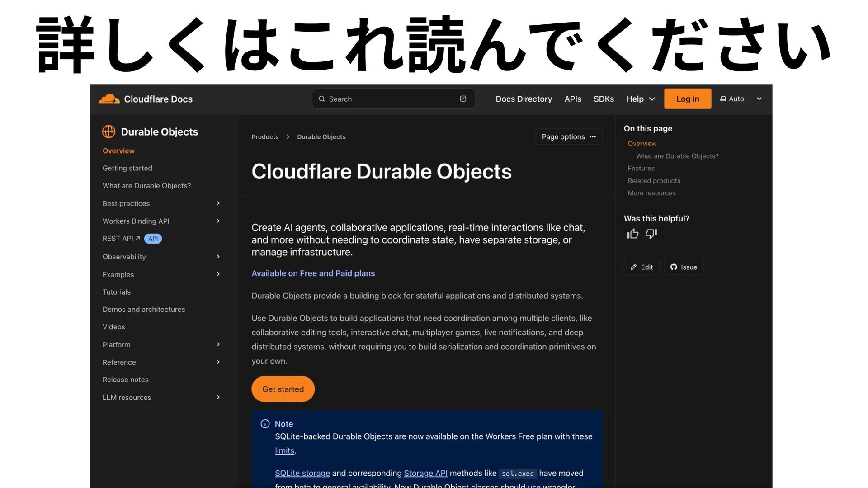Screen dimensions: 868x488
Task: Open Release notes in sidebar
Action: (126, 380)
